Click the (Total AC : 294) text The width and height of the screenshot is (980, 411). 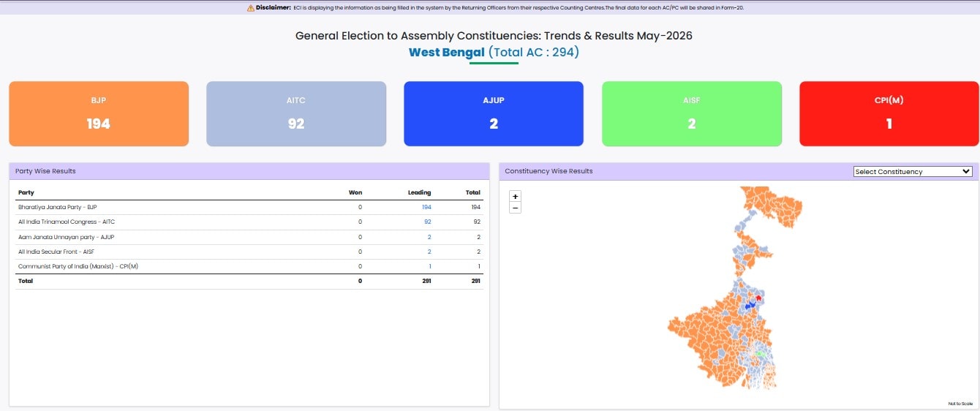(x=534, y=52)
